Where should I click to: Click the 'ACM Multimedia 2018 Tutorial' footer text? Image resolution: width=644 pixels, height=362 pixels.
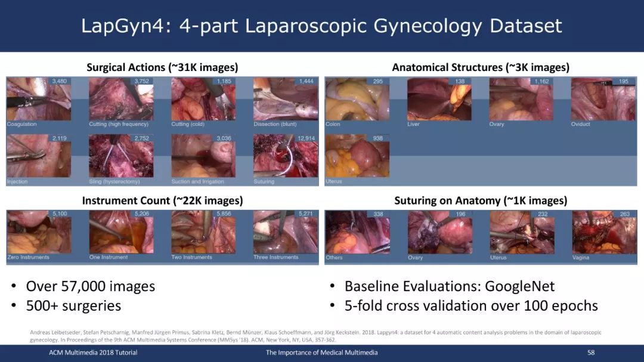pos(93,352)
